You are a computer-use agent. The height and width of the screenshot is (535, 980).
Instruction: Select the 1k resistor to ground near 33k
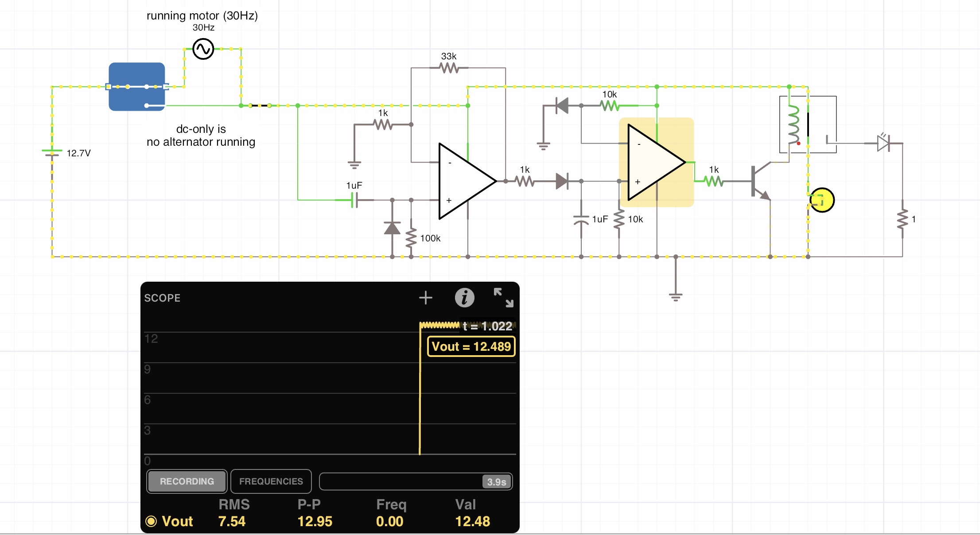(x=383, y=124)
